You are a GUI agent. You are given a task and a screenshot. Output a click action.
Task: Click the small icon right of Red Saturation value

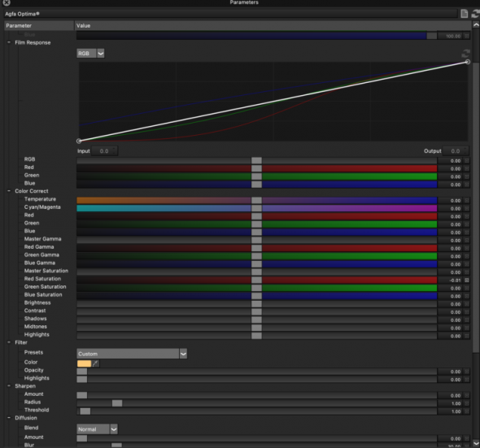pos(466,280)
